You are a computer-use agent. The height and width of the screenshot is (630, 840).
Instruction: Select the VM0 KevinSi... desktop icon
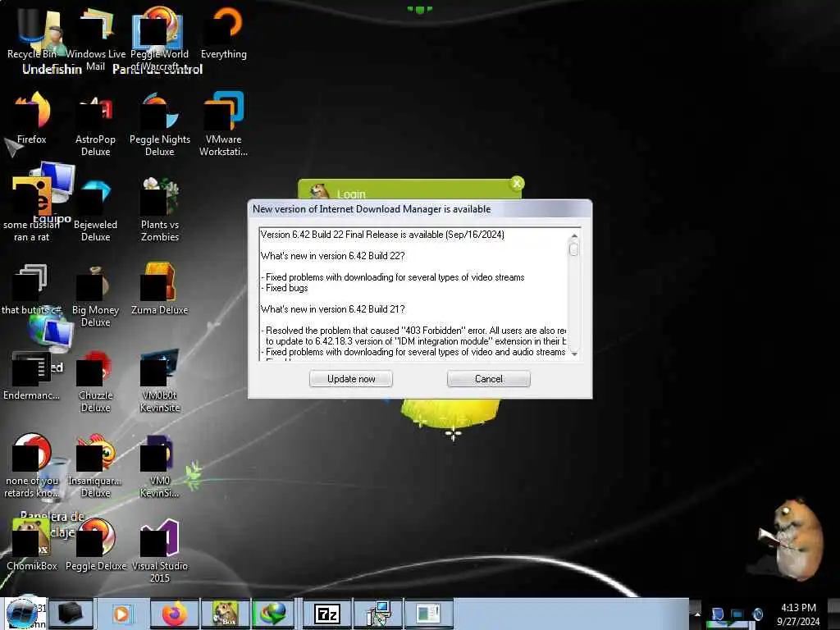pos(160,466)
